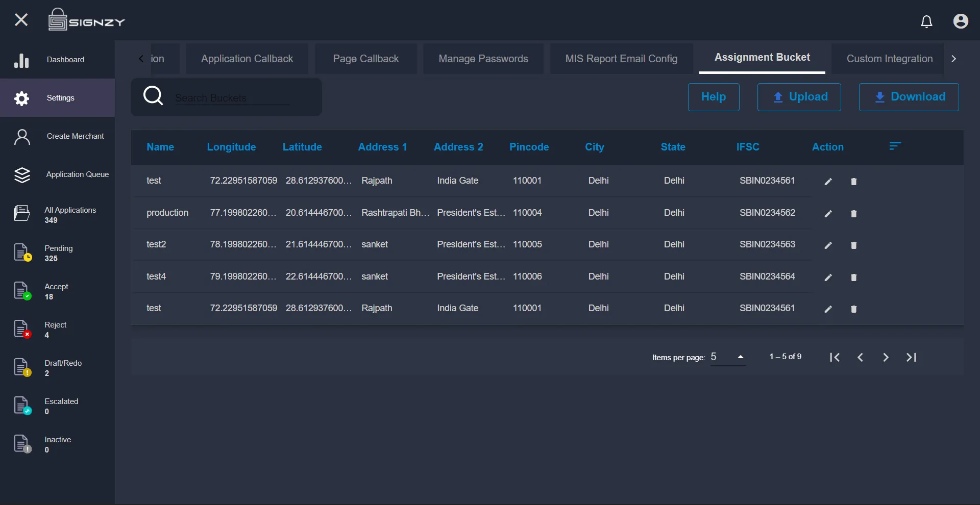Go to Create Merchant

pyautogui.click(x=57, y=136)
